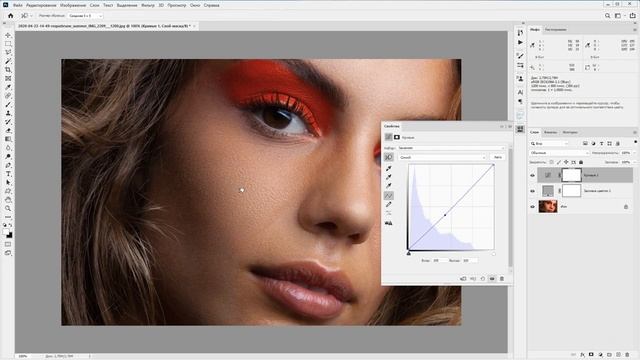
Task: Open the Filter menu
Action: click(x=148, y=5)
